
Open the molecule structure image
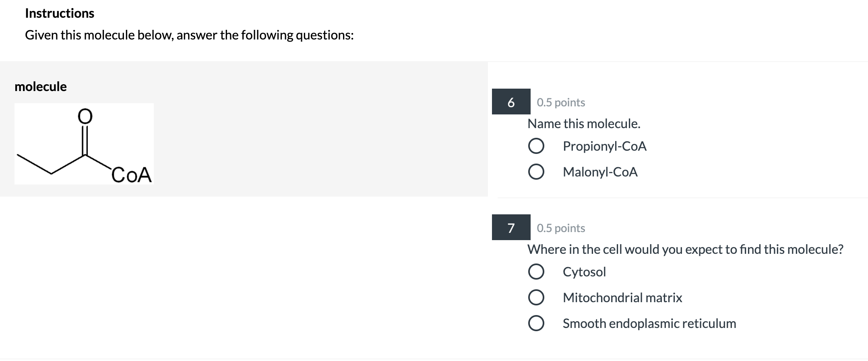pyautogui.click(x=84, y=143)
